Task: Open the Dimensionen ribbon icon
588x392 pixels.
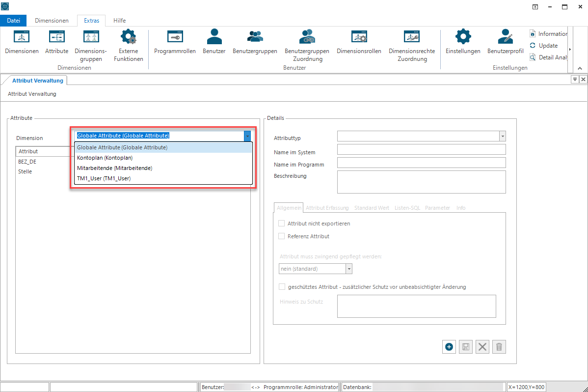Action: 22,41
